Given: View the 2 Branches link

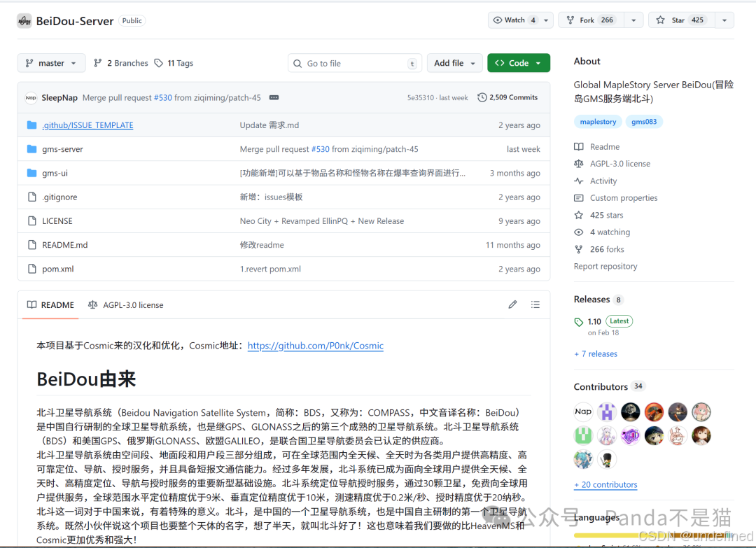Looking at the screenshot, I should [121, 63].
